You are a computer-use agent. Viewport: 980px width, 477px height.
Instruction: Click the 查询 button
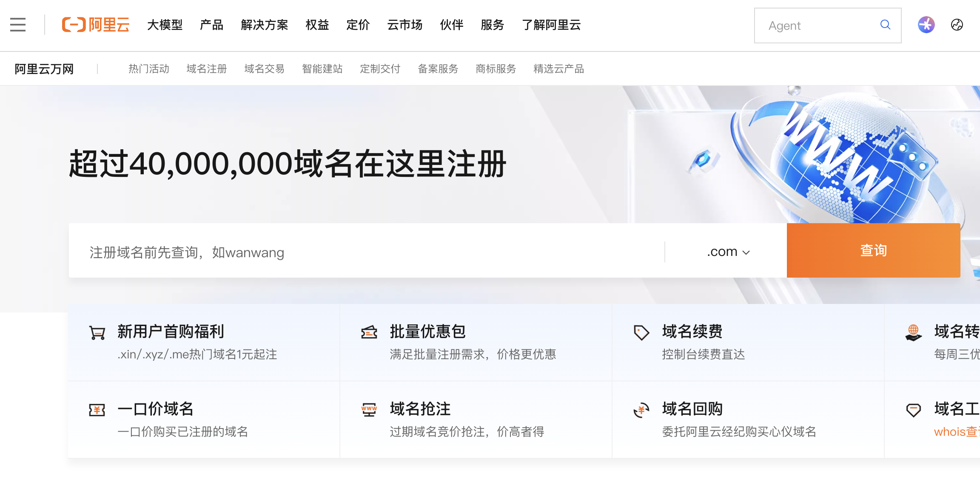click(873, 250)
